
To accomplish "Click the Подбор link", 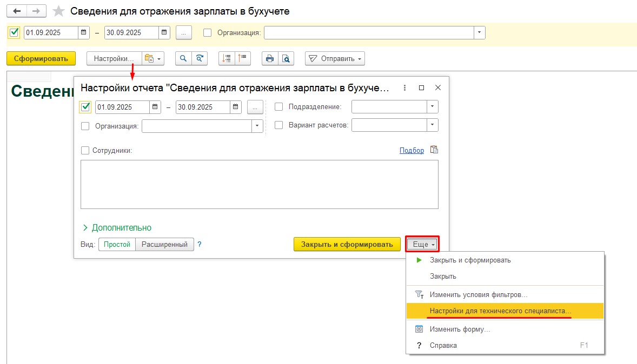I will click(412, 151).
